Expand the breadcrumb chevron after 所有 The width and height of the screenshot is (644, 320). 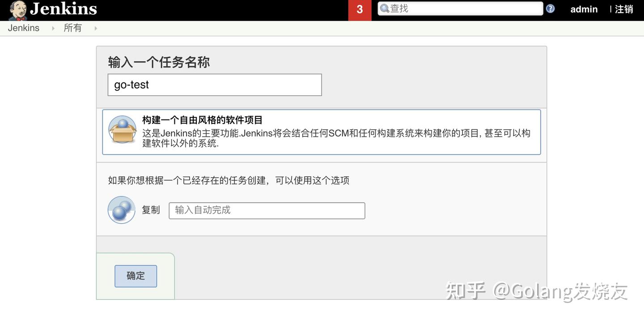(x=95, y=28)
